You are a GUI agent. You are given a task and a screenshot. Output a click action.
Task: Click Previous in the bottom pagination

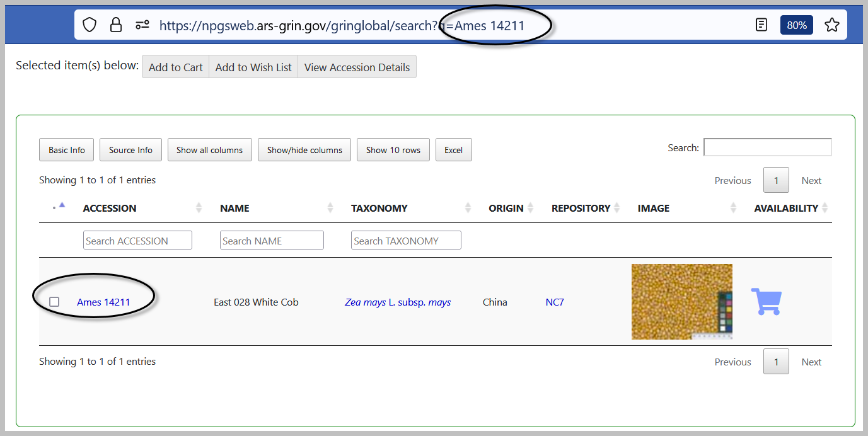click(732, 362)
